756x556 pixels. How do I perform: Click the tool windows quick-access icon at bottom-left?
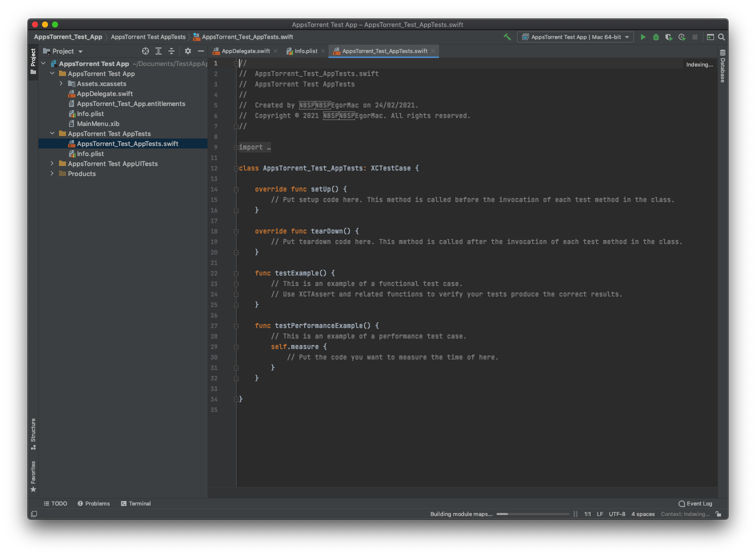(34, 514)
